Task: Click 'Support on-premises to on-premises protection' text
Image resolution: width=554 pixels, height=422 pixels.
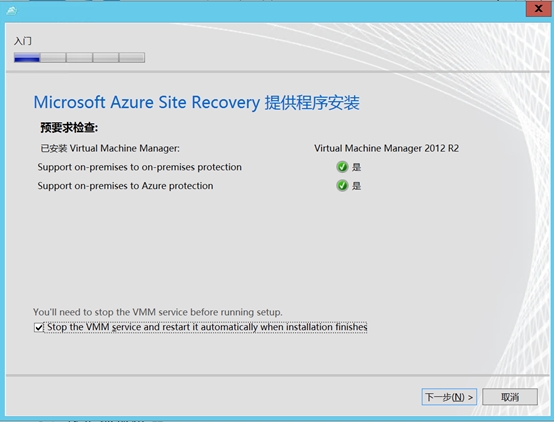Action: (140, 167)
